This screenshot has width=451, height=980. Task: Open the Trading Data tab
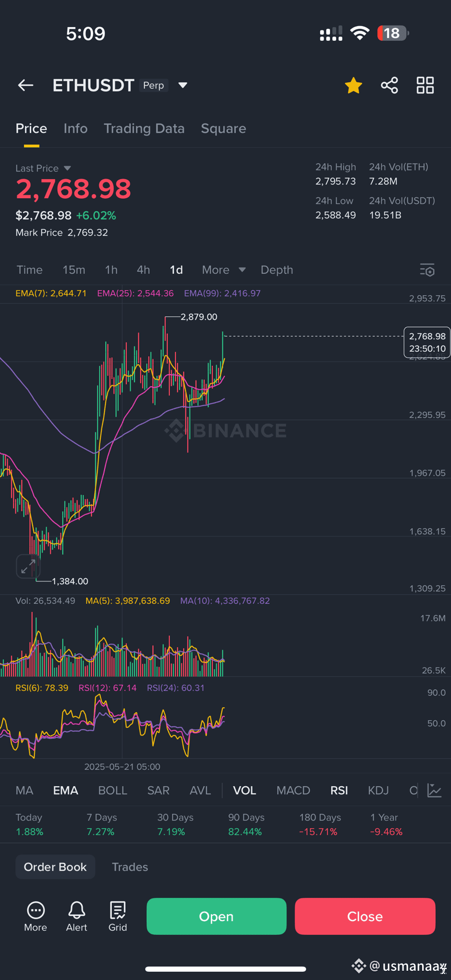(x=144, y=128)
